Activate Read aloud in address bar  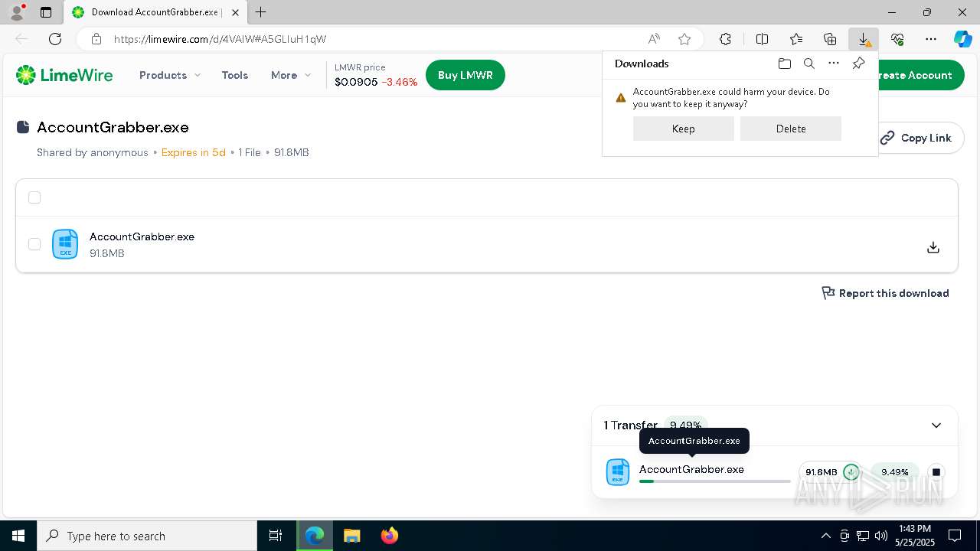(654, 39)
